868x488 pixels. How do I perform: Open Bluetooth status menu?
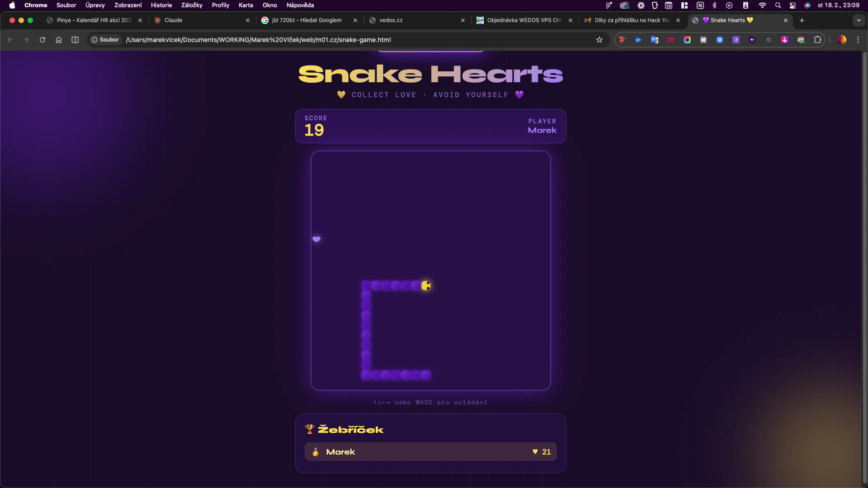715,5
